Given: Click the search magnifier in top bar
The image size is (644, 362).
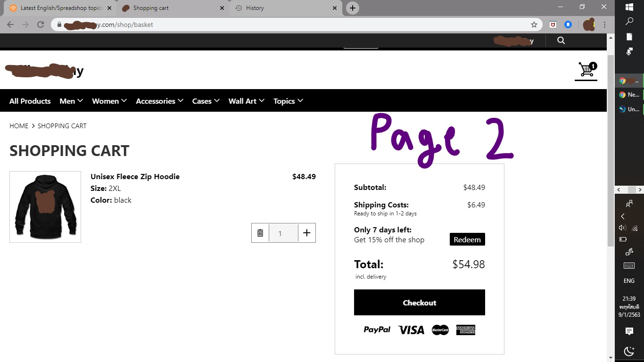Looking at the screenshot, I should point(561,41).
